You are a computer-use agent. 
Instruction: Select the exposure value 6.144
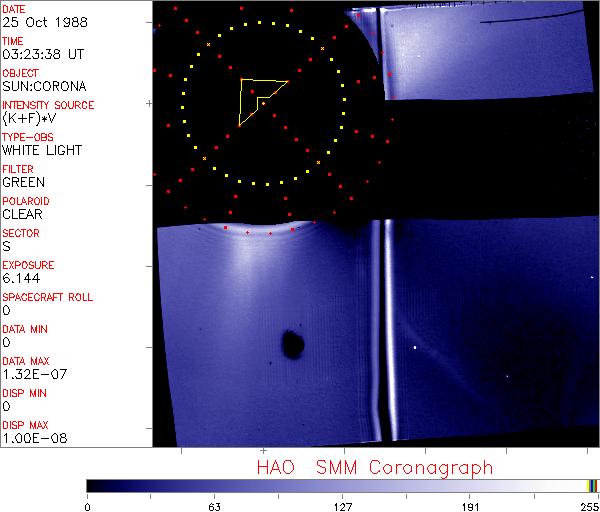pos(20,279)
